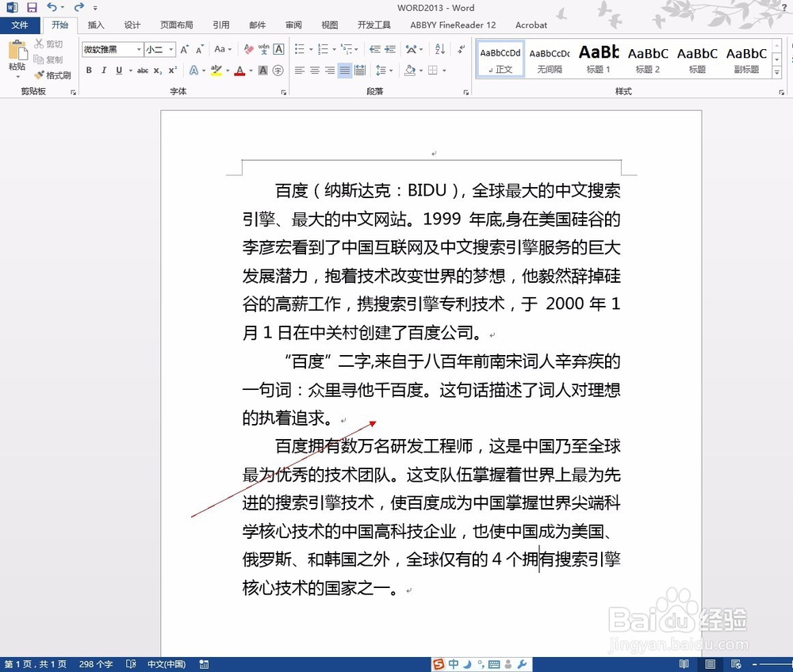Image resolution: width=793 pixels, height=672 pixels.
Task: Open the Change Case Aa dropdown
Action: pos(223,49)
